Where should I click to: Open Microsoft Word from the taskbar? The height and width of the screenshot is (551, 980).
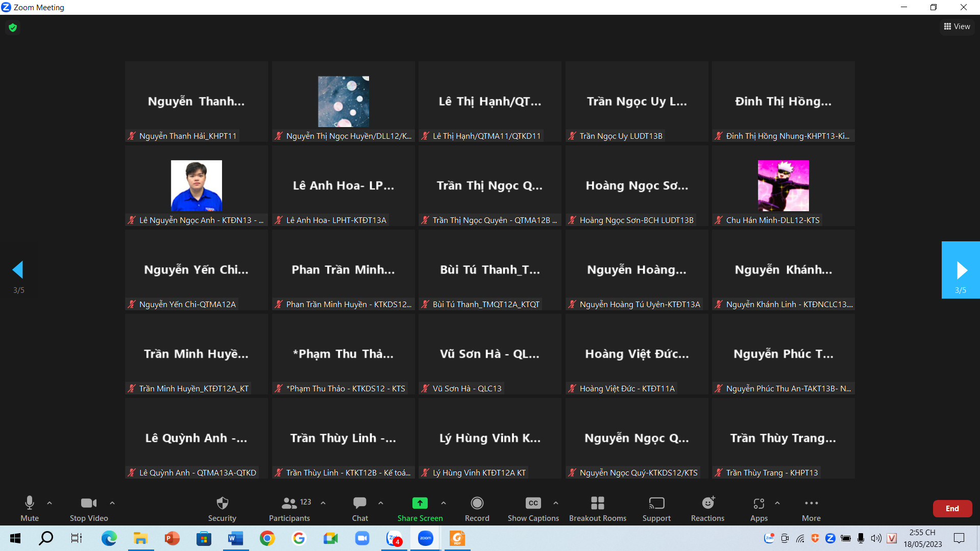(x=235, y=538)
